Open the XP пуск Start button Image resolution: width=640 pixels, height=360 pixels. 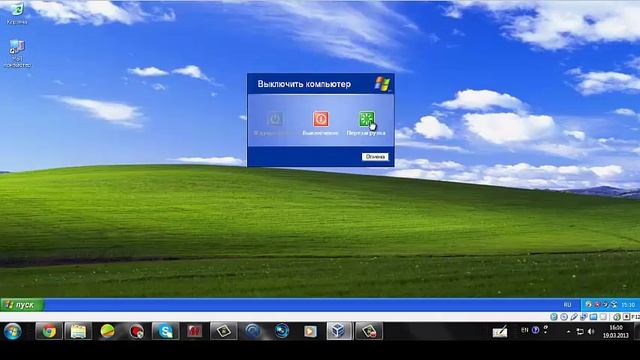pyautogui.click(x=22, y=305)
